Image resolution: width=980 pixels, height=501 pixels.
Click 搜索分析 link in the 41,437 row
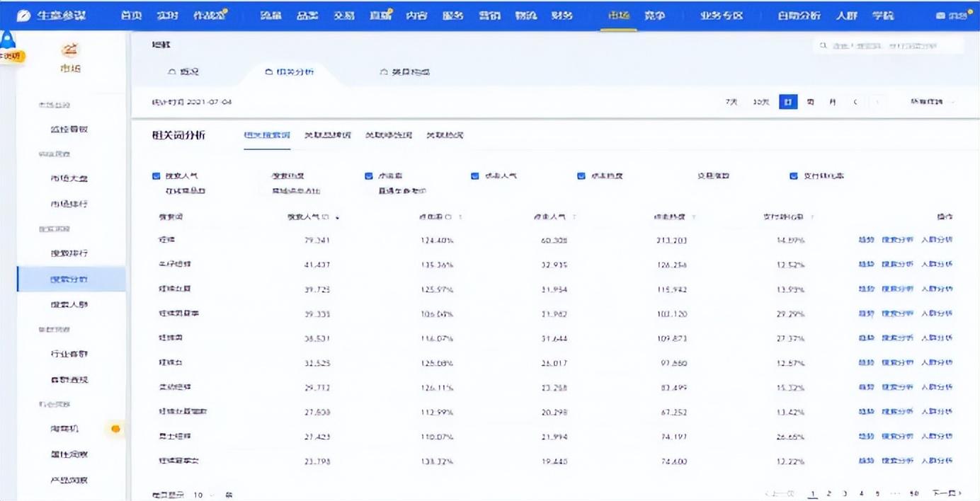[897, 264]
